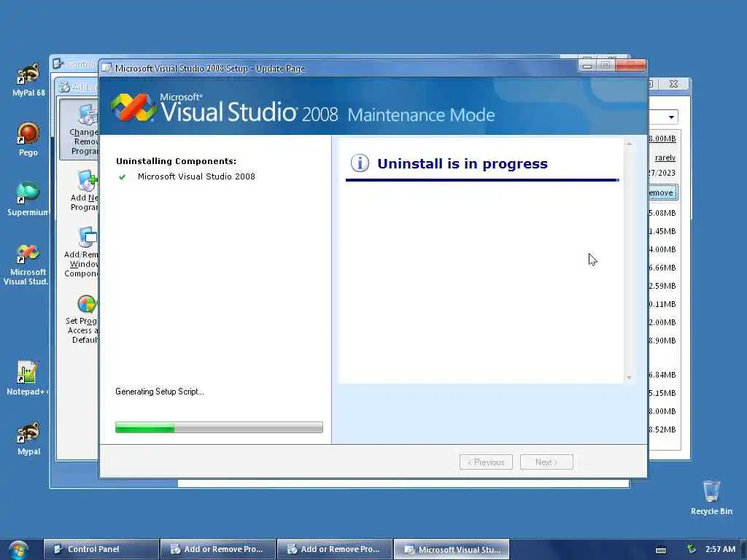Click 'Uninstall is in progress' heading
Image resolution: width=747 pixels, height=560 pixels.
click(x=462, y=163)
